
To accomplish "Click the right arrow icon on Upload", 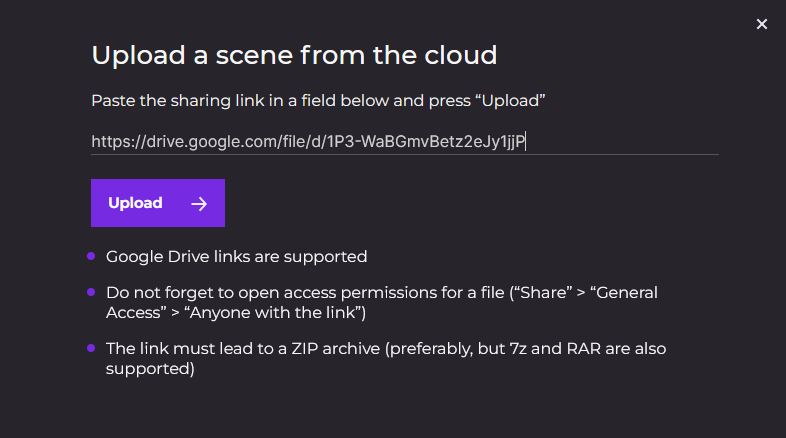I will tap(200, 204).
